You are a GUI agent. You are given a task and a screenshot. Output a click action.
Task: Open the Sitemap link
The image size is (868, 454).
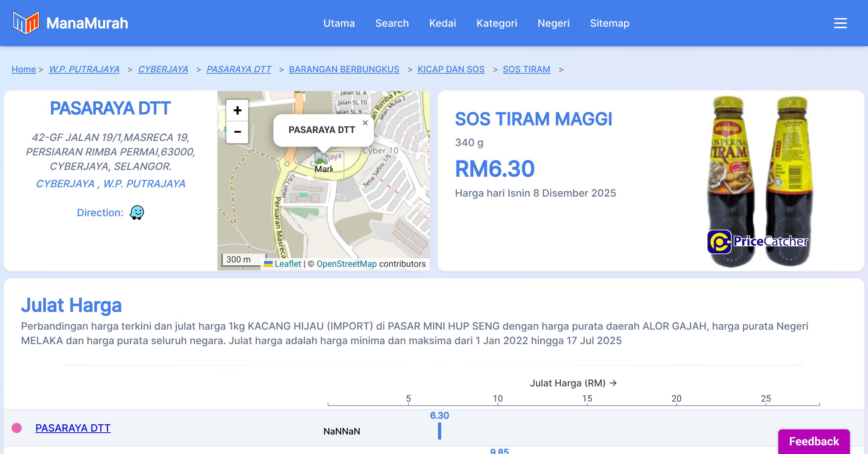coord(609,23)
